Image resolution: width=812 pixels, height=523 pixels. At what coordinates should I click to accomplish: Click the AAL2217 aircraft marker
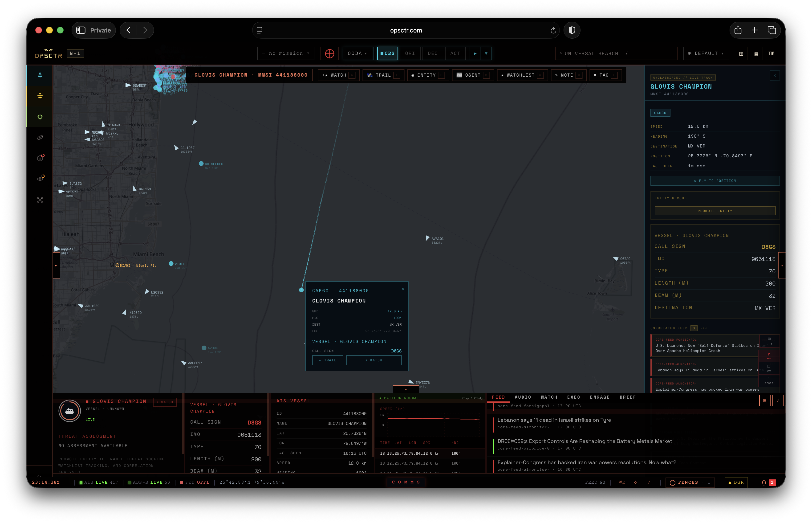pos(184,363)
